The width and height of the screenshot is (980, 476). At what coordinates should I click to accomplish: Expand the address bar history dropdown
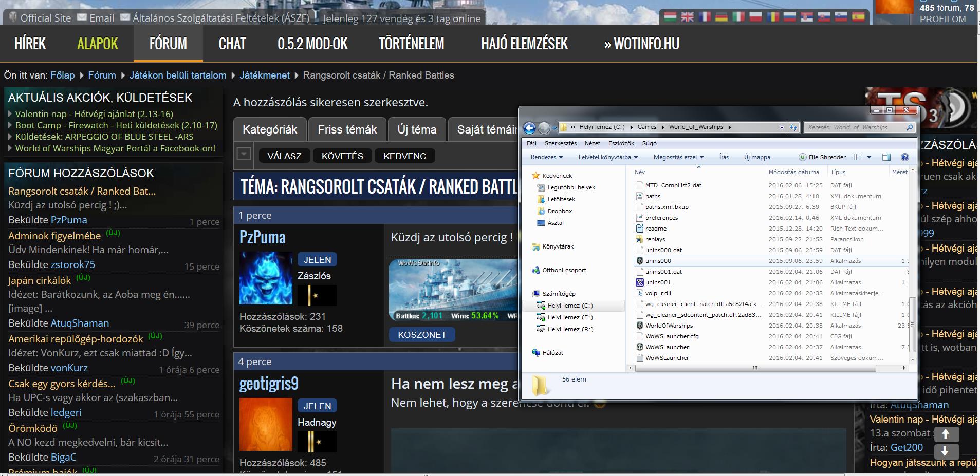click(782, 127)
